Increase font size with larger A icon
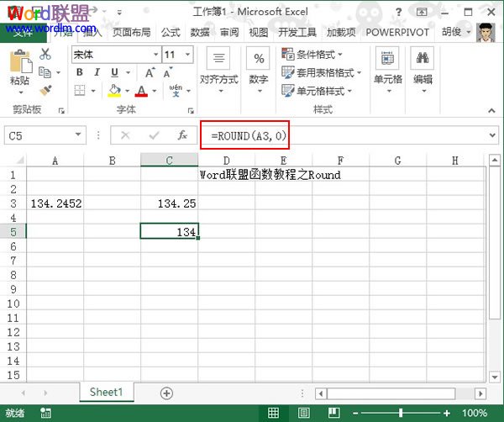The image size is (504, 422). coord(150,72)
